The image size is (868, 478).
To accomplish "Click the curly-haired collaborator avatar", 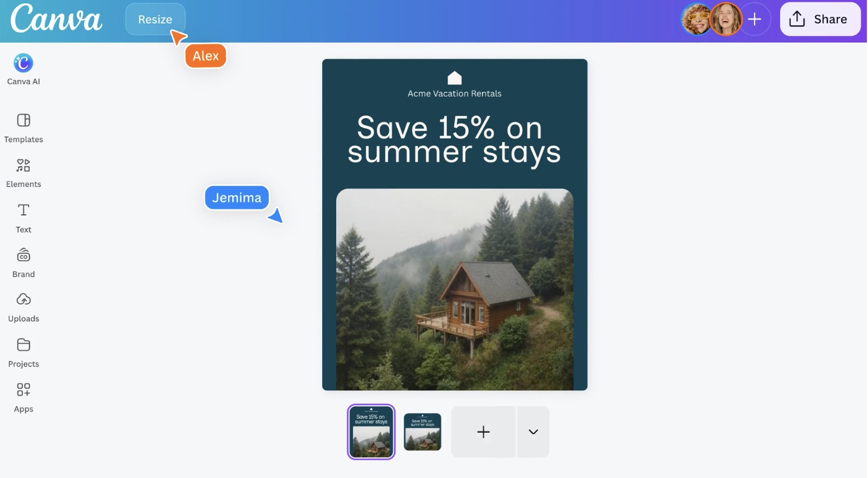I will (x=696, y=19).
